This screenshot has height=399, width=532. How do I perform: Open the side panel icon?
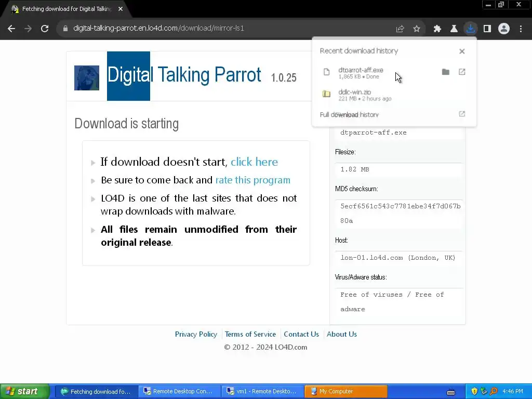(x=487, y=29)
